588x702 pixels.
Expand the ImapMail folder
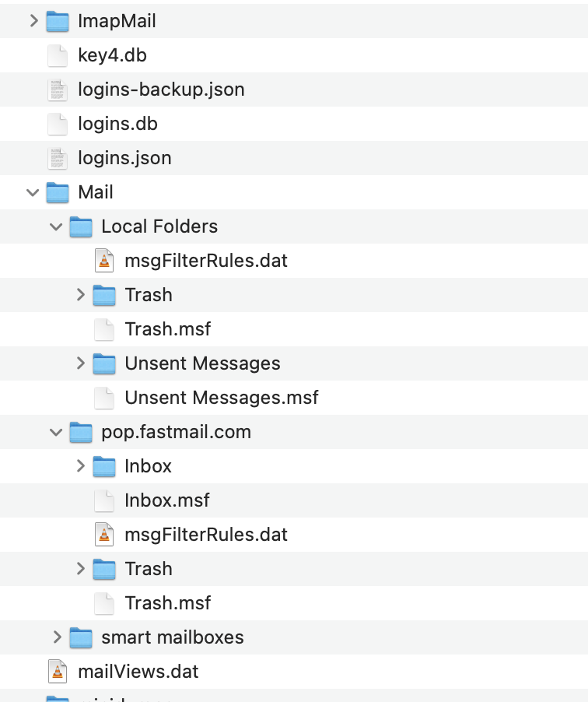pyautogui.click(x=33, y=21)
